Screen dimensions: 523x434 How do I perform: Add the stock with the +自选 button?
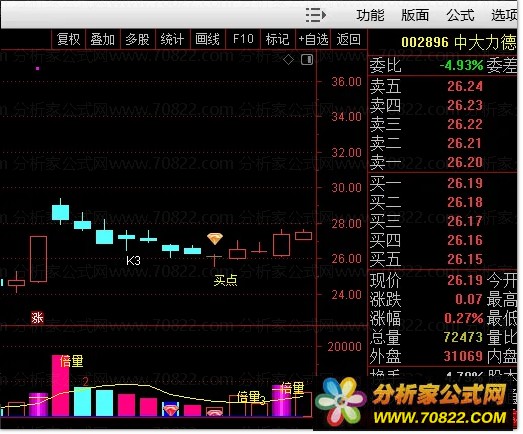pos(313,39)
